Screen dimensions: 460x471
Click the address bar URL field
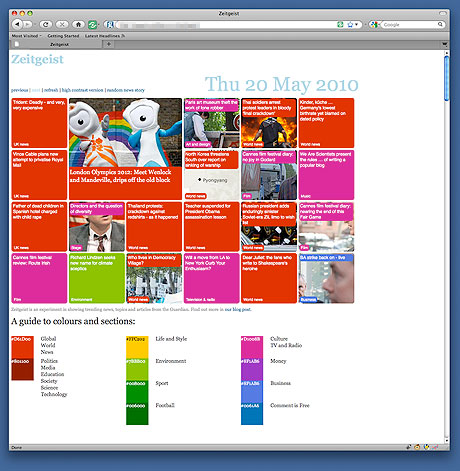pos(226,24)
